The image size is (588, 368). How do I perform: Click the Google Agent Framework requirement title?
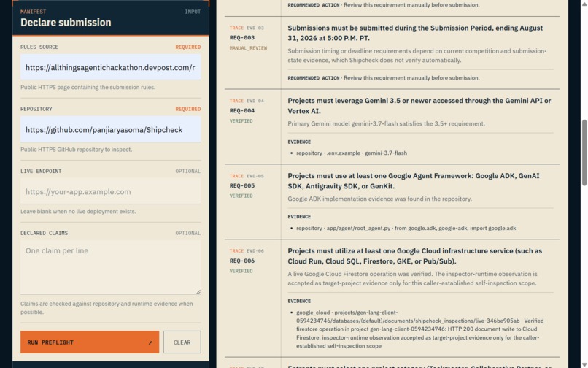414,181
